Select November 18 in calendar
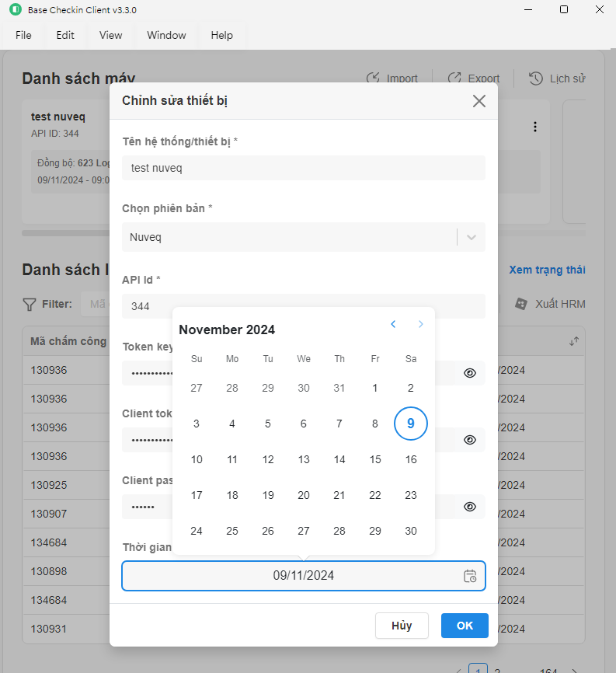This screenshot has width=616, height=673. (232, 495)
